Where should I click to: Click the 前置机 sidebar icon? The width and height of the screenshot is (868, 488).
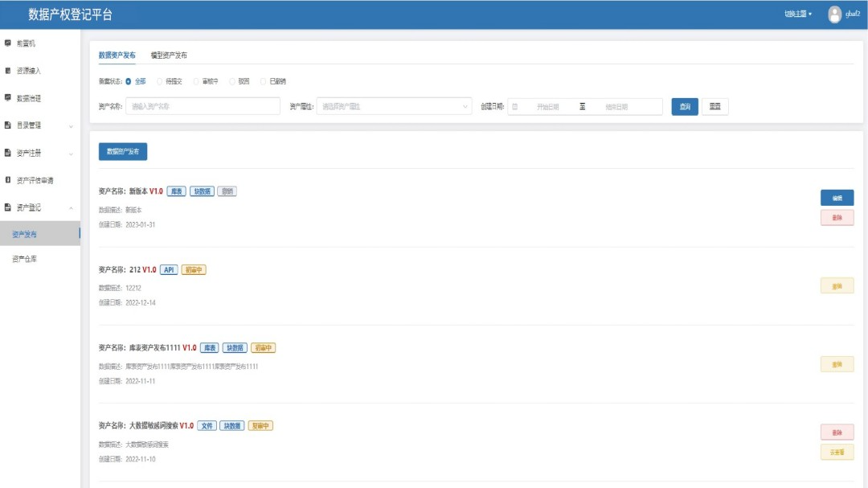[8, 43]
